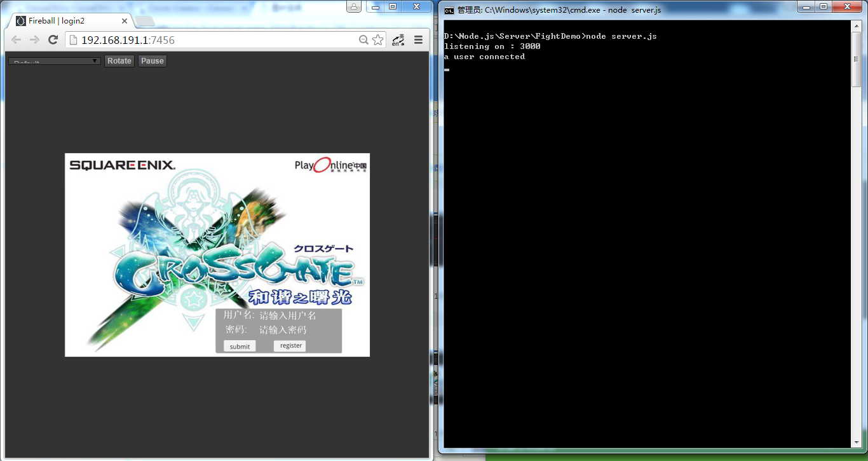Open the Default device dropdown
The width and height of the screenshot is (868, 461).
tap(55, 61)
